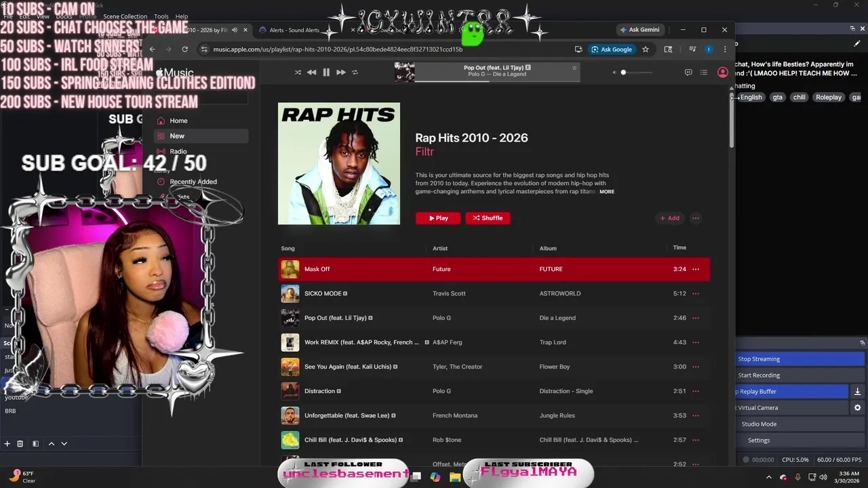
Task: Click the Rap Hits playlist cover
Action: tap(339, 163)
